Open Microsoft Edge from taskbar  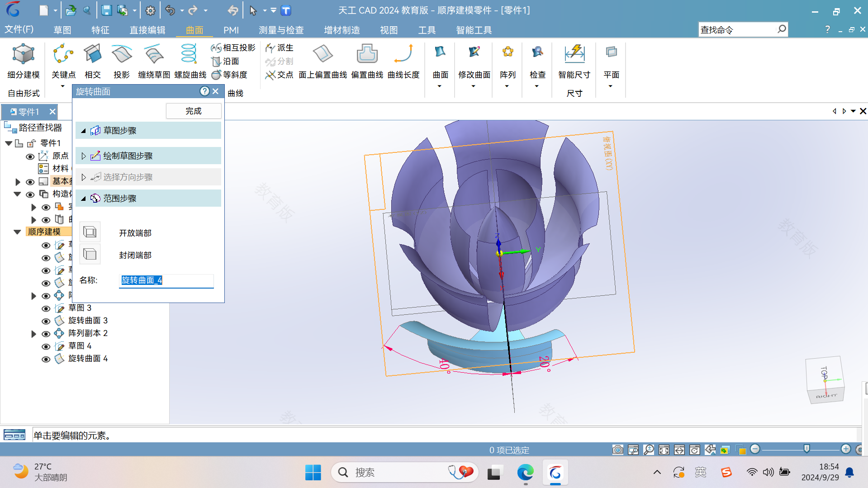(525, 473)
